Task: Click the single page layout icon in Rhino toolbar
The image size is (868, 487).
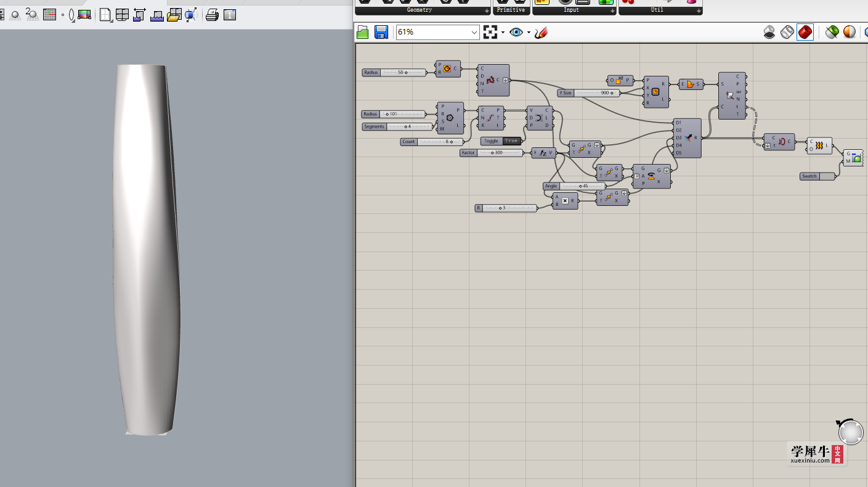Action: (106, 15)
